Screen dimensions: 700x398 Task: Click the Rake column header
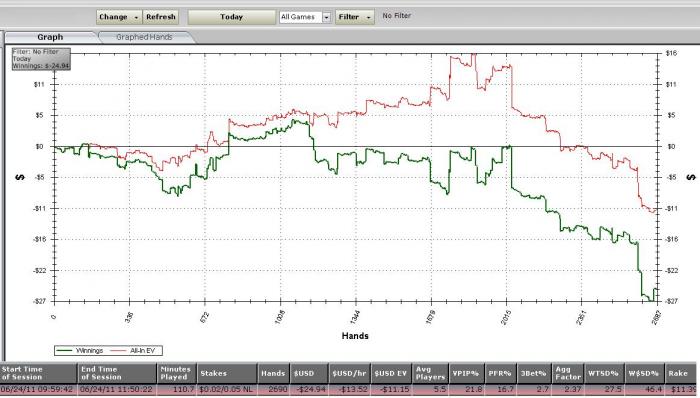(680, 373)
